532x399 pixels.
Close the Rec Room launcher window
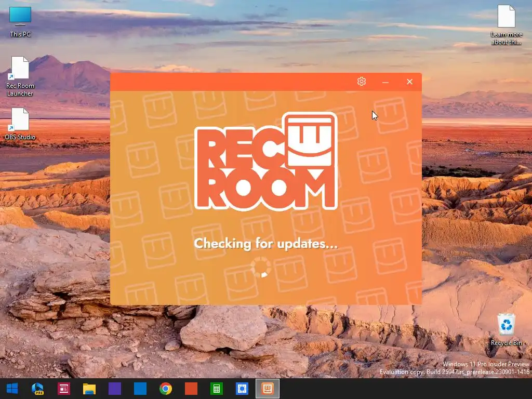point(409,82)
